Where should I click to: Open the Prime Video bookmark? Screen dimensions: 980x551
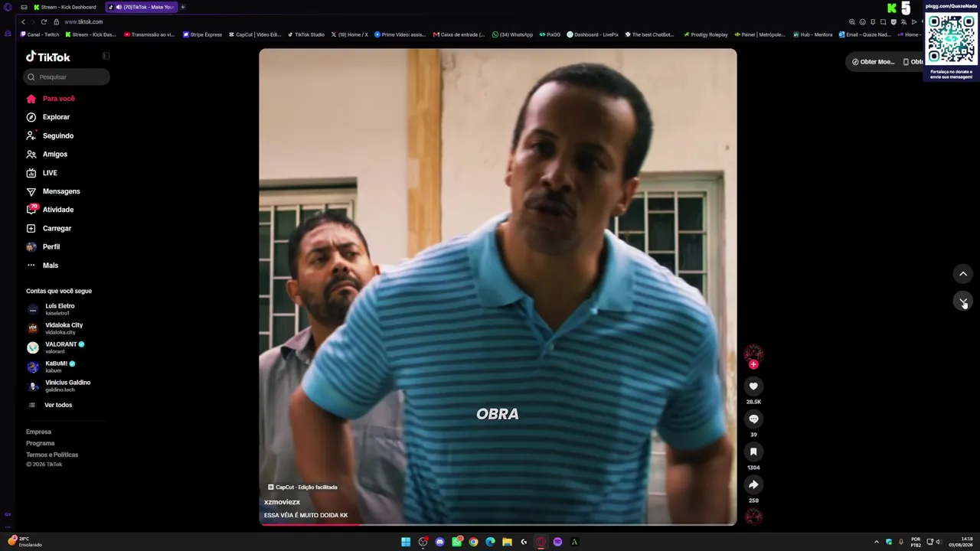(400, 34)
